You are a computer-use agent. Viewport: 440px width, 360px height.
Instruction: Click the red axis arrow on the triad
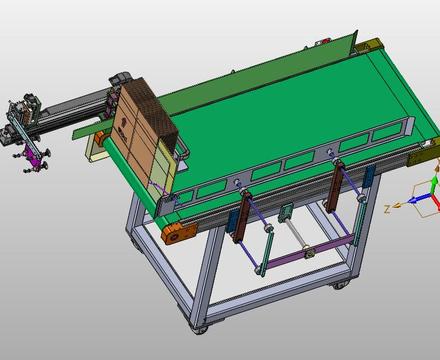point(436,202)
